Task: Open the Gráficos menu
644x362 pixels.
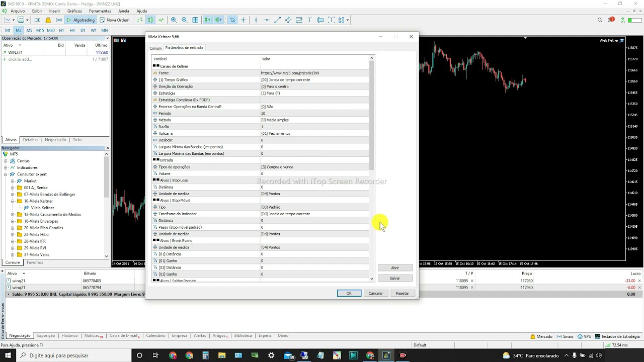Action: click(x=74, y=11)
